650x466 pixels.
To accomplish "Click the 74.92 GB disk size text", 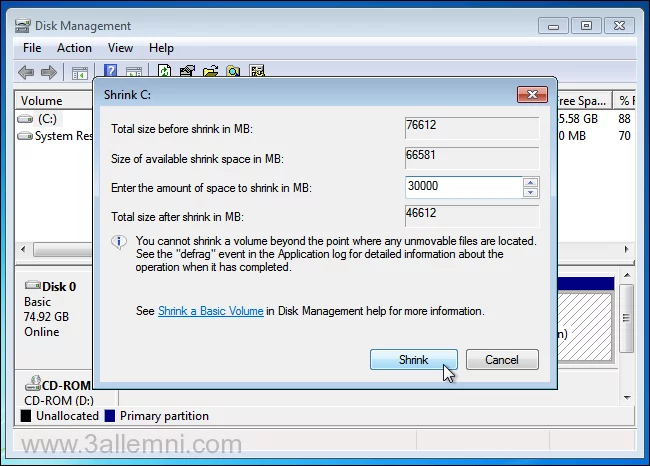I will pyautogui.click(x=46, y=317).
